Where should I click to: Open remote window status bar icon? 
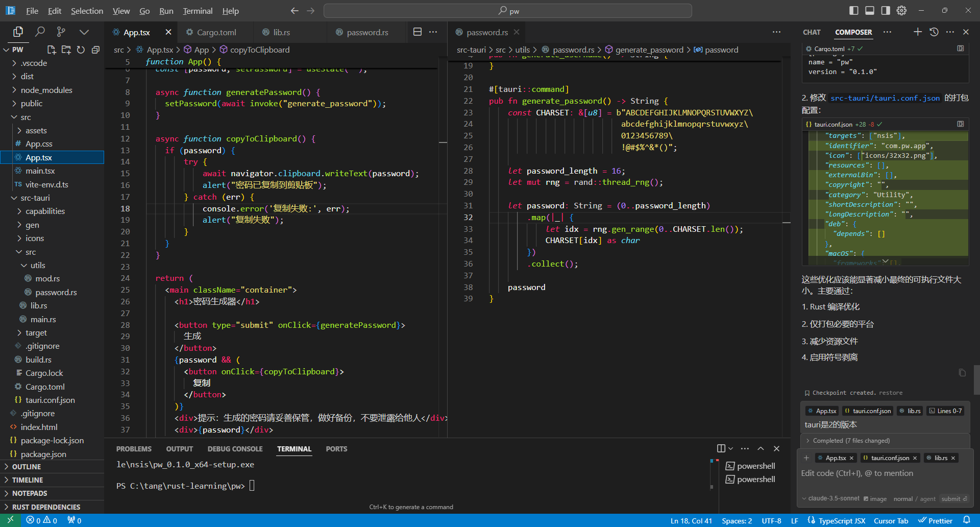click(10, 520)
